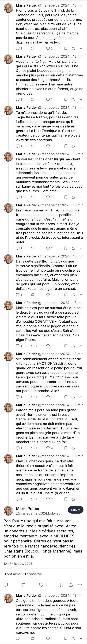Share the main post "Bon l'autre truc"

(71, 585)
